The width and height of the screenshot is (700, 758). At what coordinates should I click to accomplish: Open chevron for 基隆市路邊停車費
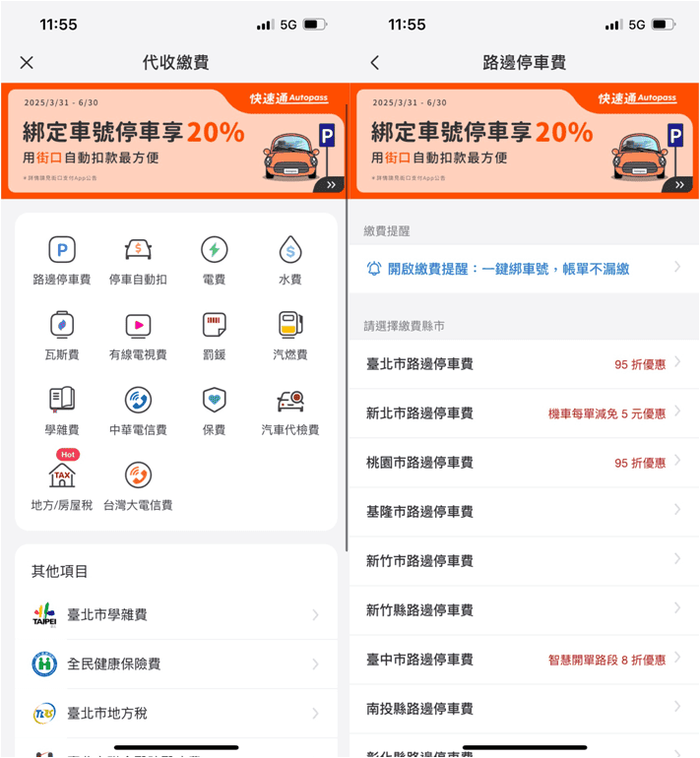(x=677, y=510)
